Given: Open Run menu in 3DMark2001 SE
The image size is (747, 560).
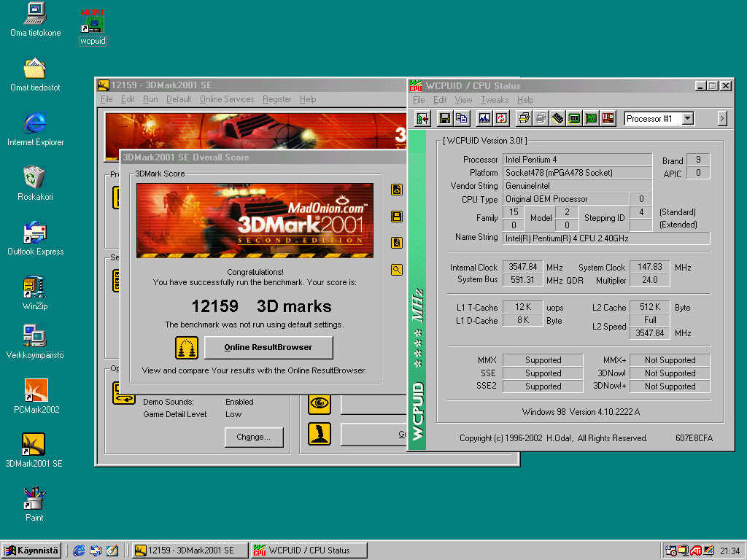Looking at the screenshot, I should point(150,99).
